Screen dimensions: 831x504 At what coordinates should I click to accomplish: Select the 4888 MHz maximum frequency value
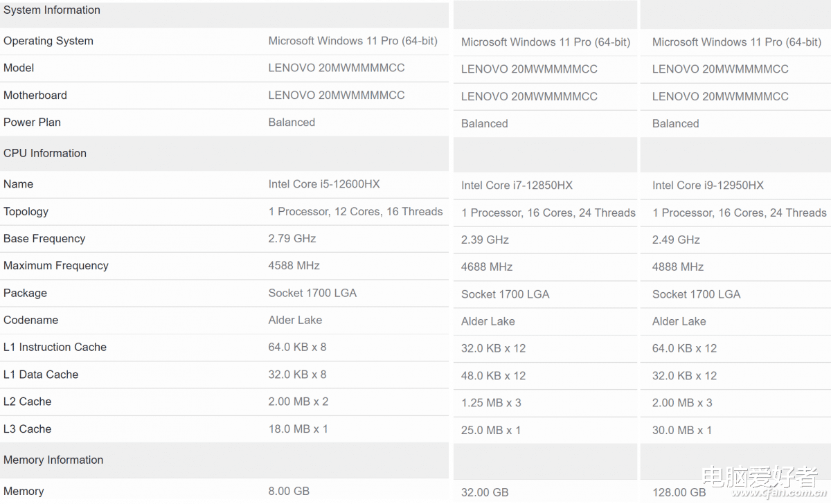[678, 267]
